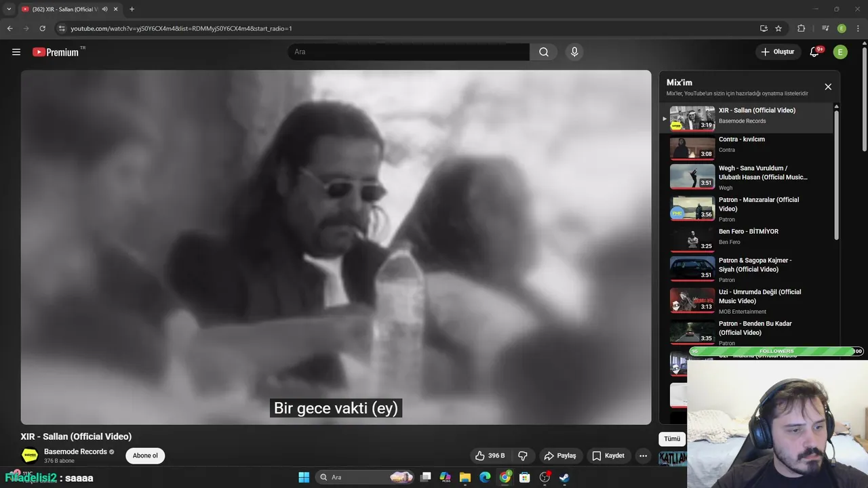Click the address bar URL

pos(181,28)
